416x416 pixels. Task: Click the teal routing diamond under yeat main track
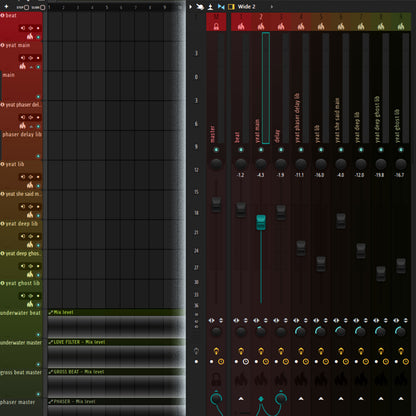point(261,399)
